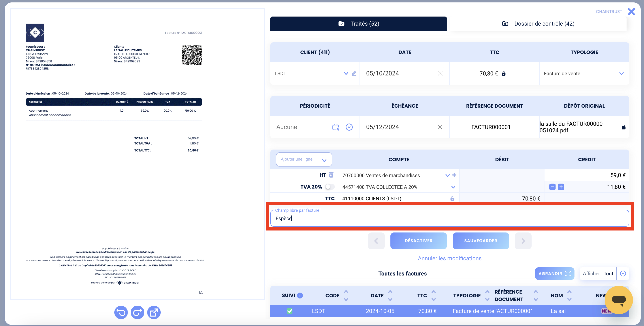Edit the LSDT client with the pencil icon

[x=354, y=73]
